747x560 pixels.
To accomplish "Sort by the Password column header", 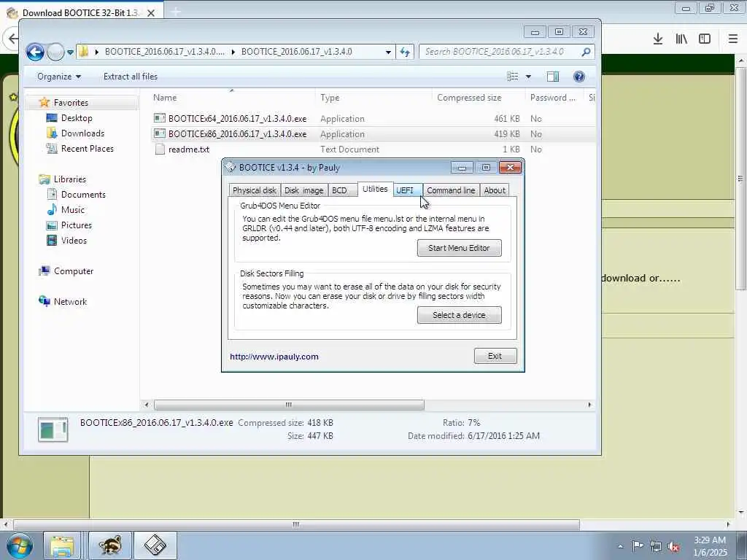I will [553, 98].
